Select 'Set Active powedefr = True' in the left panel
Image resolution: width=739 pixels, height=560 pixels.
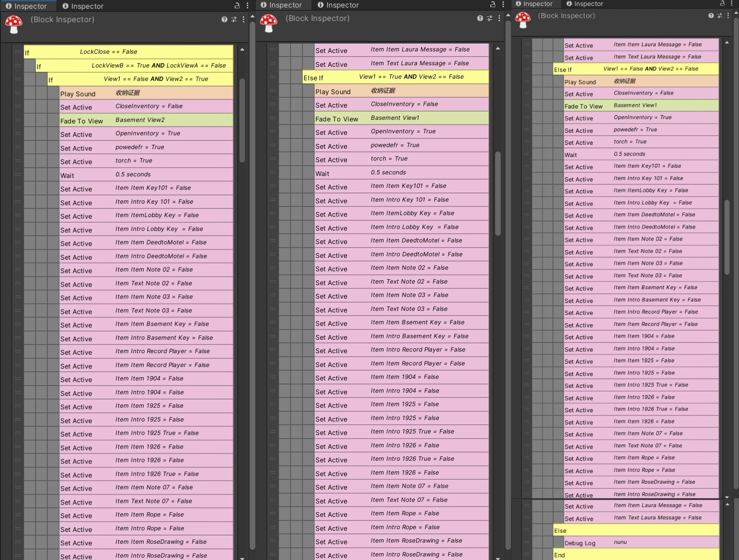tap(146, 148)
